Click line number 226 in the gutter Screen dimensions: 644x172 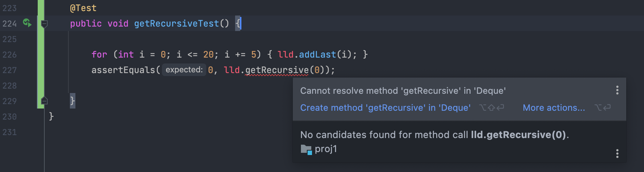[10, 55]
